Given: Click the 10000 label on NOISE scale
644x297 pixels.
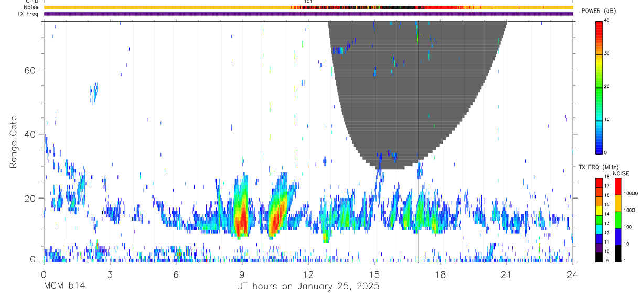Looking at the screenshot, I should point(630,193).
